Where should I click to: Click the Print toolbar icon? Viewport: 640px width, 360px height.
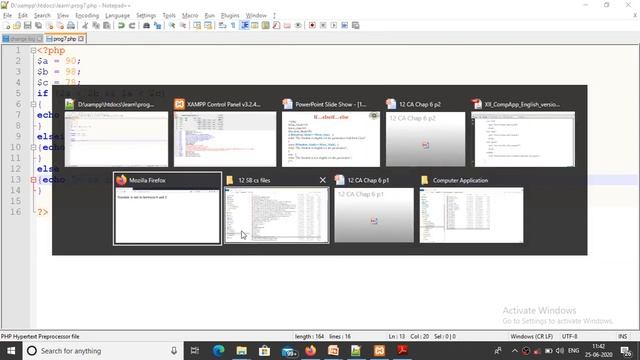[x=71, y=25]
